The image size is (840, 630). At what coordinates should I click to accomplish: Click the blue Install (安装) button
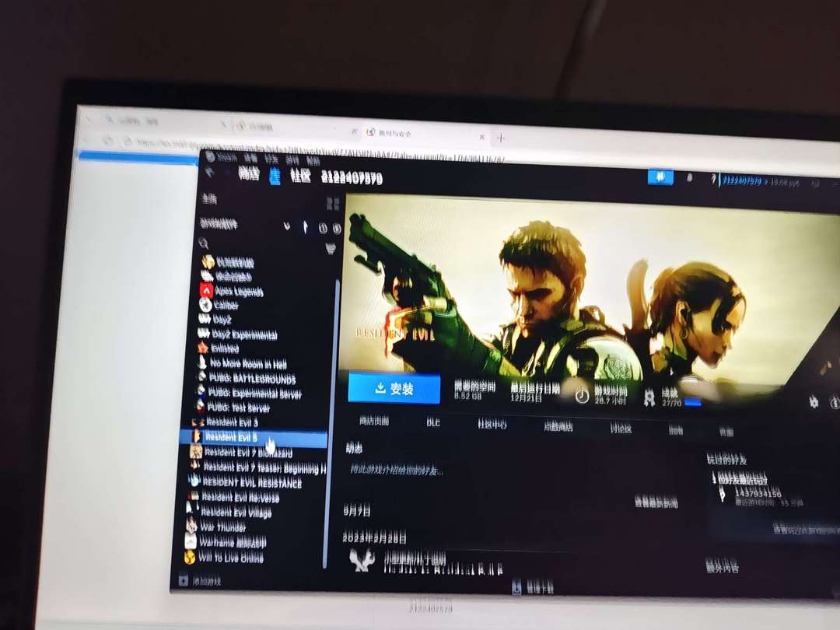click(x=394, y=388)
